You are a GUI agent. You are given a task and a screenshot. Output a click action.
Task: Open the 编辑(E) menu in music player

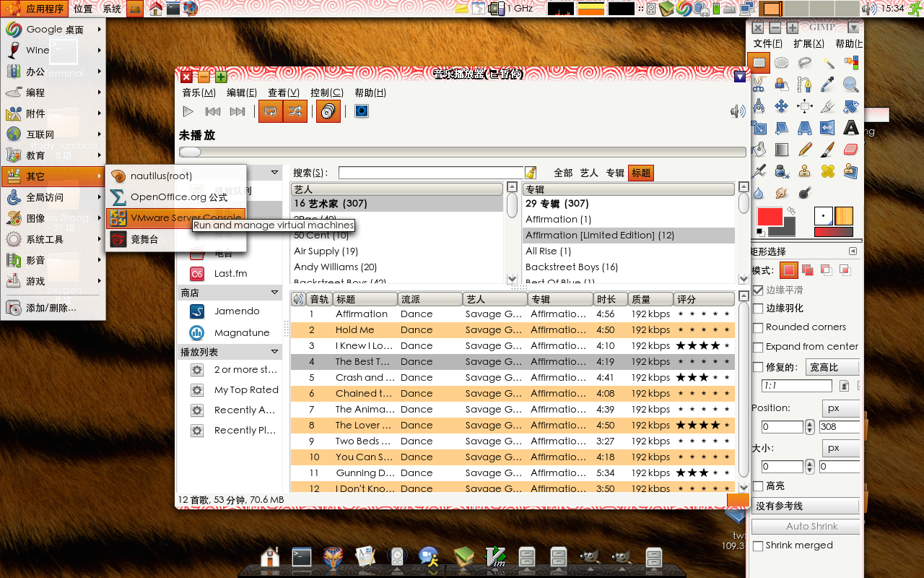(242, 92)
